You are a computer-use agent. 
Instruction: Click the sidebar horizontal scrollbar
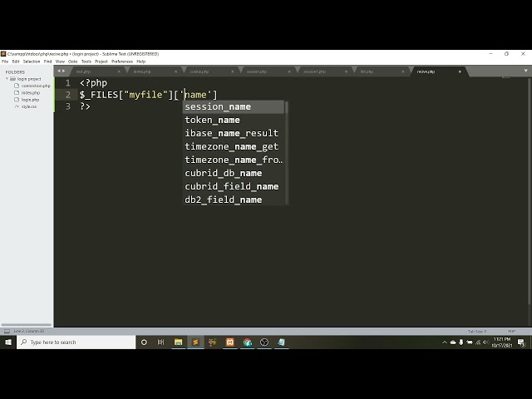tap(26, 325)
